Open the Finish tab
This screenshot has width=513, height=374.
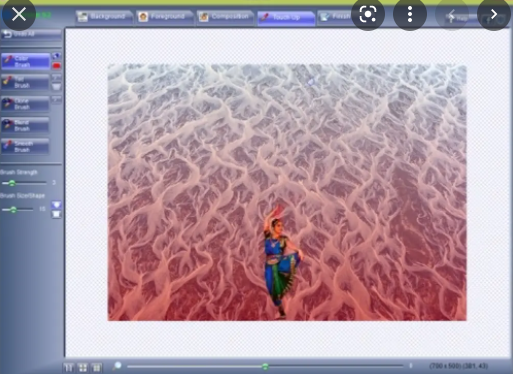[335, 17]
